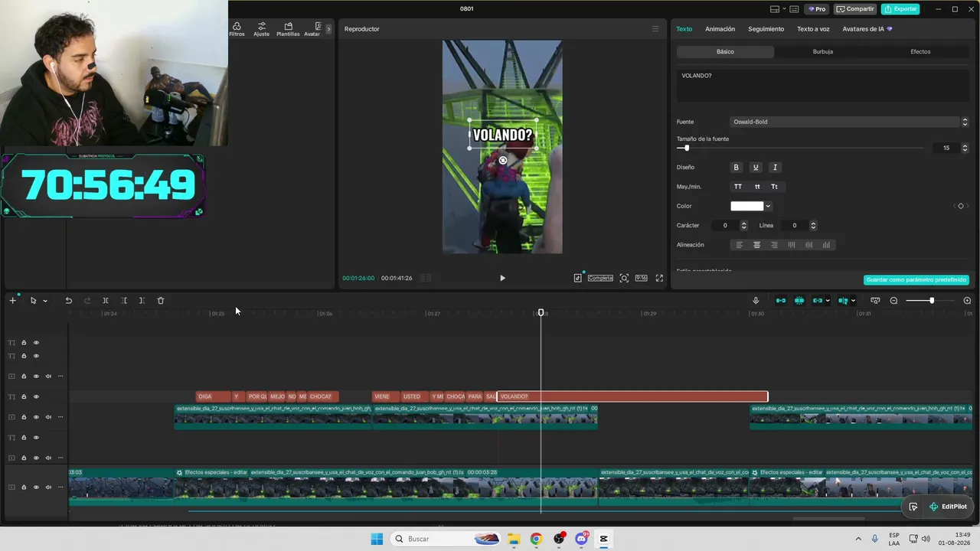Click Guardar como parámetro predefinido
Viewport: 980px width, 551px height.
[916, 280]
